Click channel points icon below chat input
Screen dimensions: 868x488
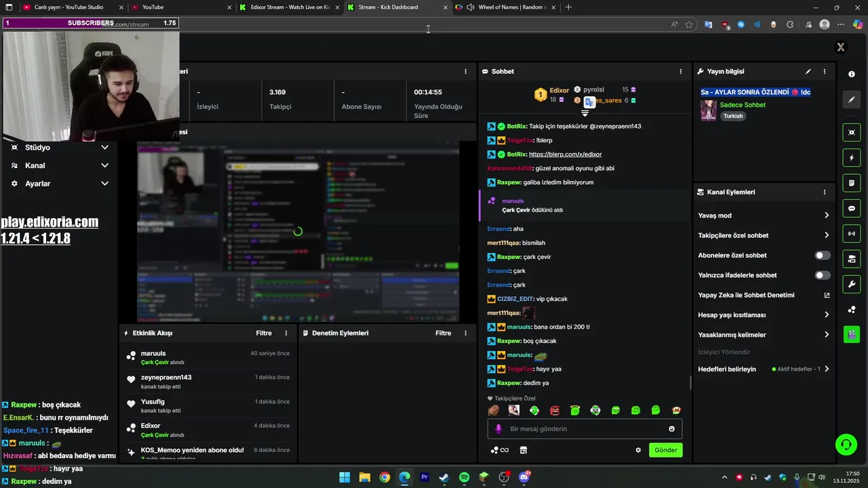[x=500, y=450]
